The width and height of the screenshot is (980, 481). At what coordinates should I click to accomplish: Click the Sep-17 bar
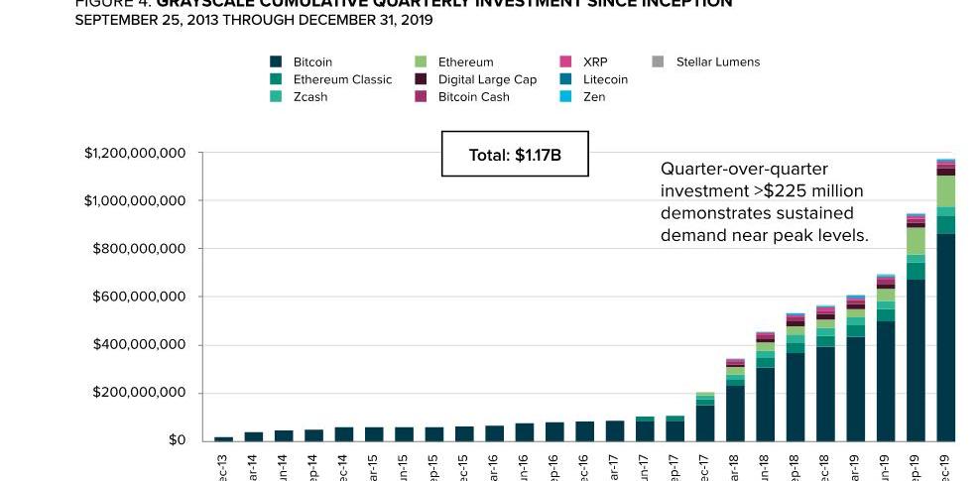click(675, 428)
